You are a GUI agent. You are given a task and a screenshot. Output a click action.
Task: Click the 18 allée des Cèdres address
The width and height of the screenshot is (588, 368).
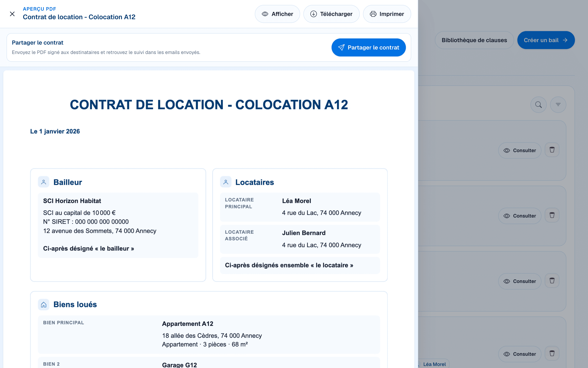212,336
